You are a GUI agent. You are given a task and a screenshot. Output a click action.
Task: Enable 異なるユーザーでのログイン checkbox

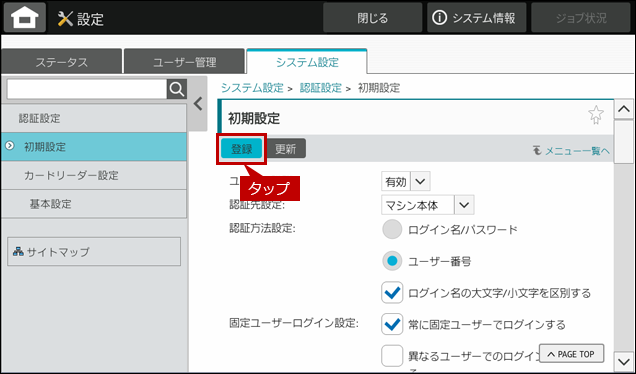pyautogui.click(x=392, y=356)
